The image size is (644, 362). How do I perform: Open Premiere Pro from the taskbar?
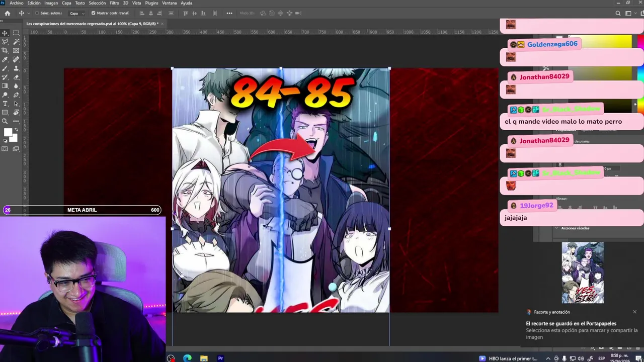(220, 358)
